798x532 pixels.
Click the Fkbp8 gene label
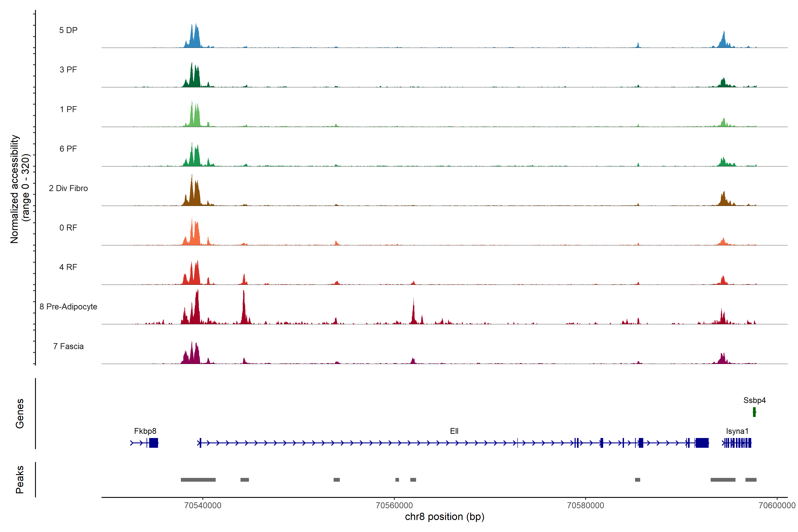point(145,431)
